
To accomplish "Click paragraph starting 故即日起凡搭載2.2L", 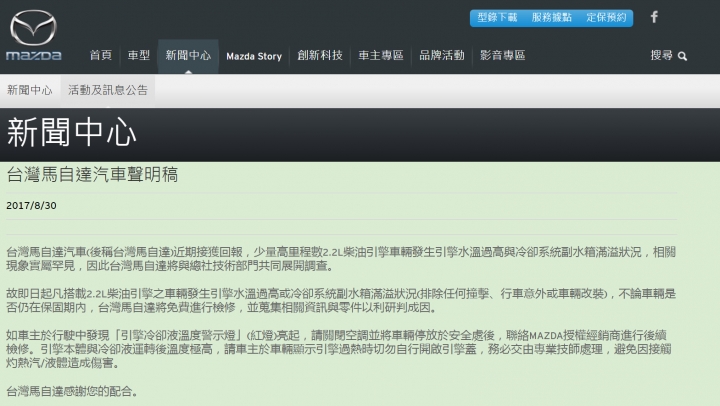I will pos(341,300).
